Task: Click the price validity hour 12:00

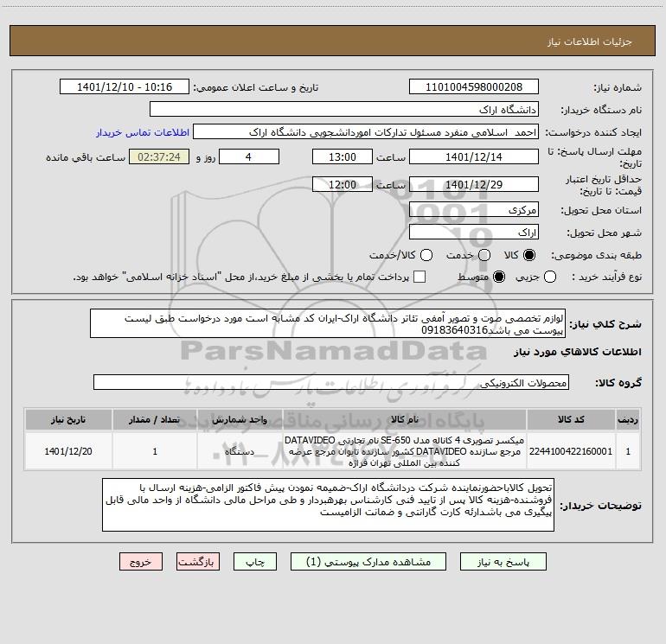Action: point(343,184)
